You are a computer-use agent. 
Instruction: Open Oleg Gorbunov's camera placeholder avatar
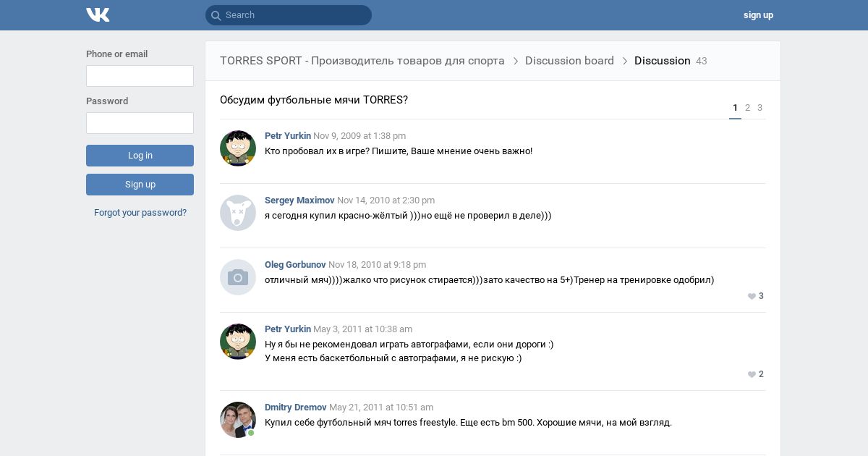pyautogui.click(x=238, y=277)
